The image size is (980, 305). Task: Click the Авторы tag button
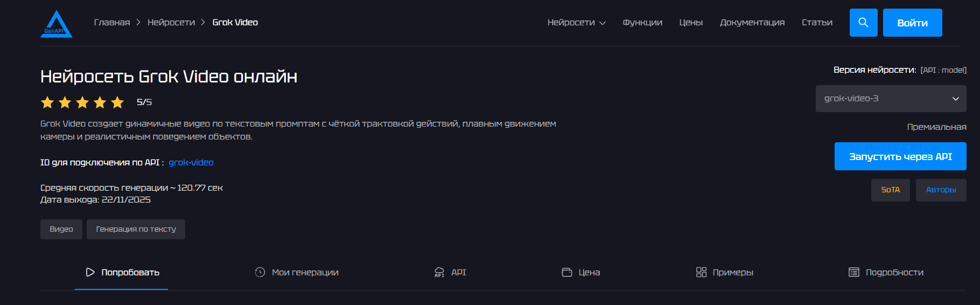point(941,190)
